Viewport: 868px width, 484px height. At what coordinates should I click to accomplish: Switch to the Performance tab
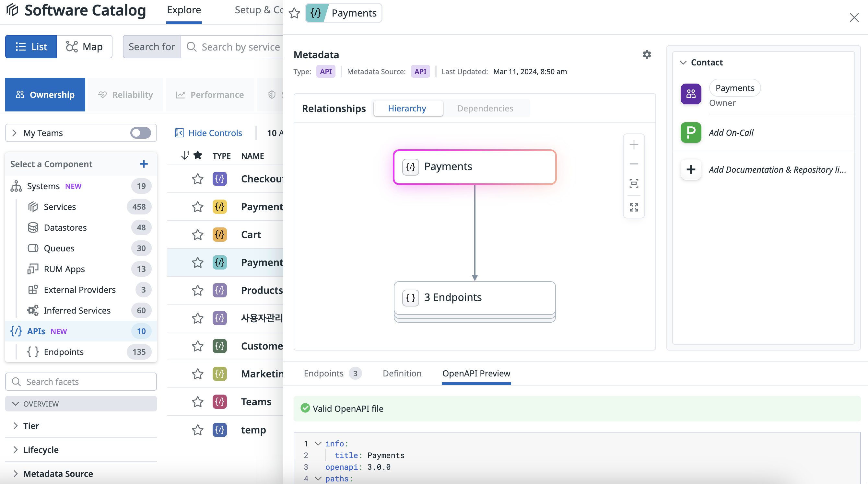210,95
